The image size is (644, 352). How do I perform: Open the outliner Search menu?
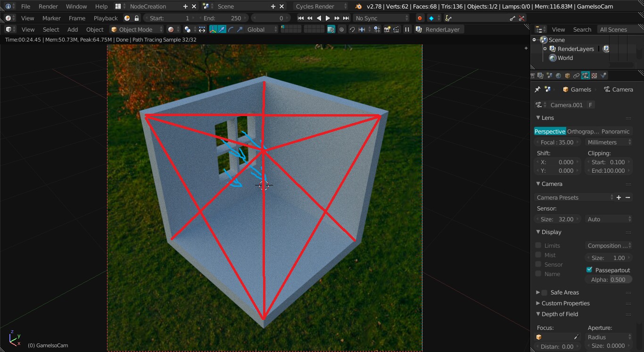click(x=582, y=29)
